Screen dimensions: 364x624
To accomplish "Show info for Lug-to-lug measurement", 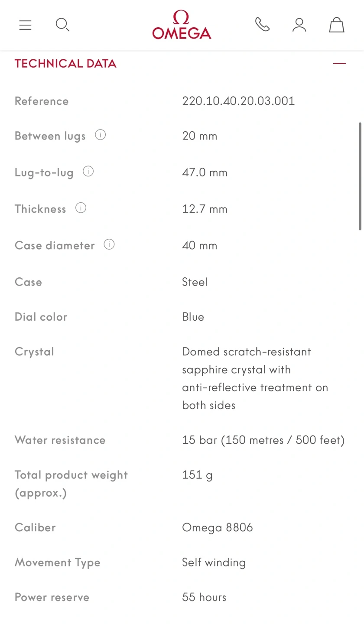I will [x=88, y=172].
